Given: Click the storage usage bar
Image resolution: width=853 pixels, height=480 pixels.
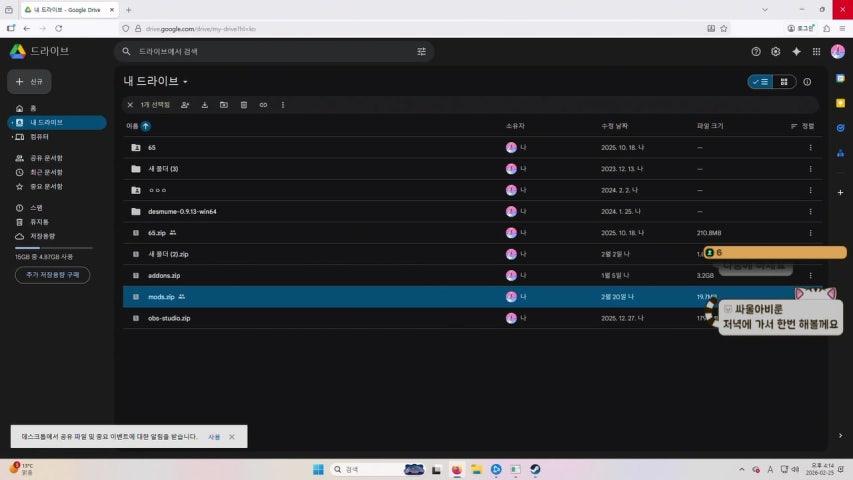Looking at the screenshot, I should pos(53,248).
